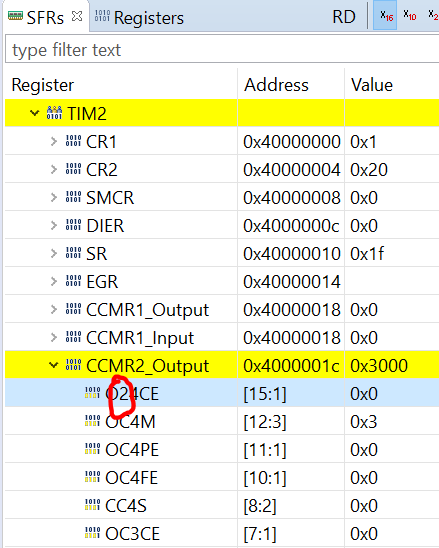This screenshot has height=548, width=439.
Task: Collapse the CCMR2_Output register
Action: coord(53,365)
